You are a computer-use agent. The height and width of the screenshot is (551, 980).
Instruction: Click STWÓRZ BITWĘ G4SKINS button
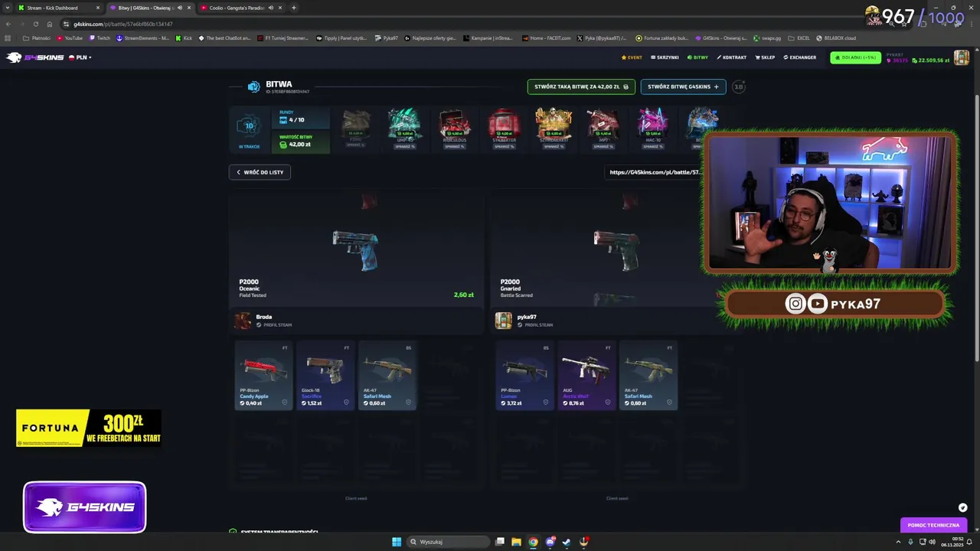click(683, 86)
